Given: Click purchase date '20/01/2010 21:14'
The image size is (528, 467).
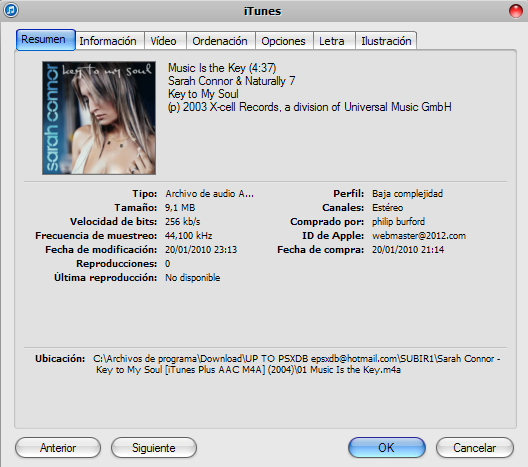Looking at the screenshot, I should [408, 249].
